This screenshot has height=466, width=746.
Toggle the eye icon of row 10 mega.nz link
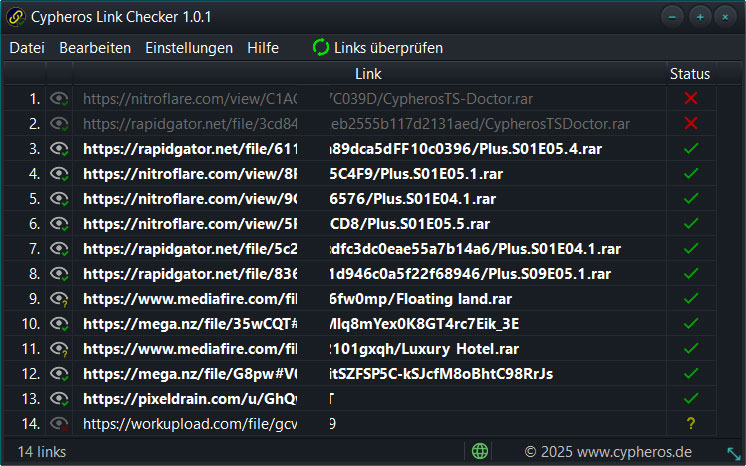tap(59, 324)
